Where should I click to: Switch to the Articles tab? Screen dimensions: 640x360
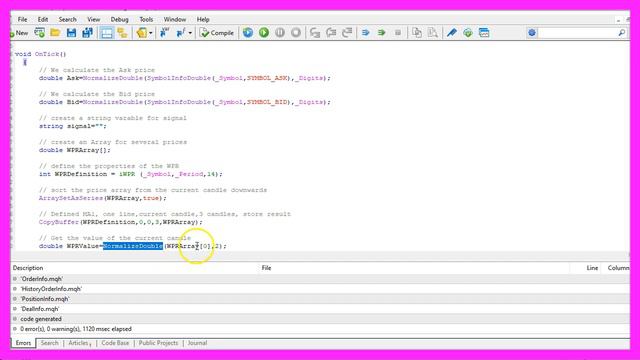coord(79,343)
